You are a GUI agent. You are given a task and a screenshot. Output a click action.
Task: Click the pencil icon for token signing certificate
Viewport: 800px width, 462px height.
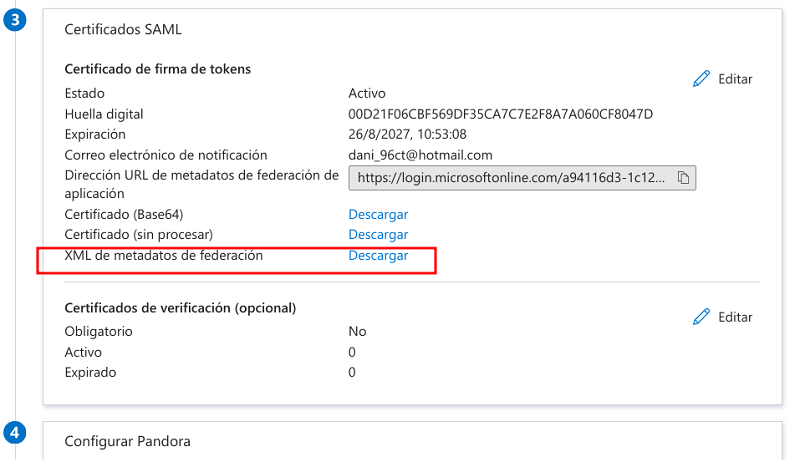click(701, 79)
